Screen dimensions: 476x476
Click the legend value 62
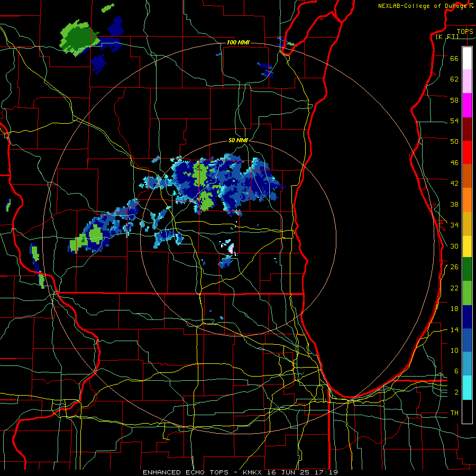coord(454,79)
